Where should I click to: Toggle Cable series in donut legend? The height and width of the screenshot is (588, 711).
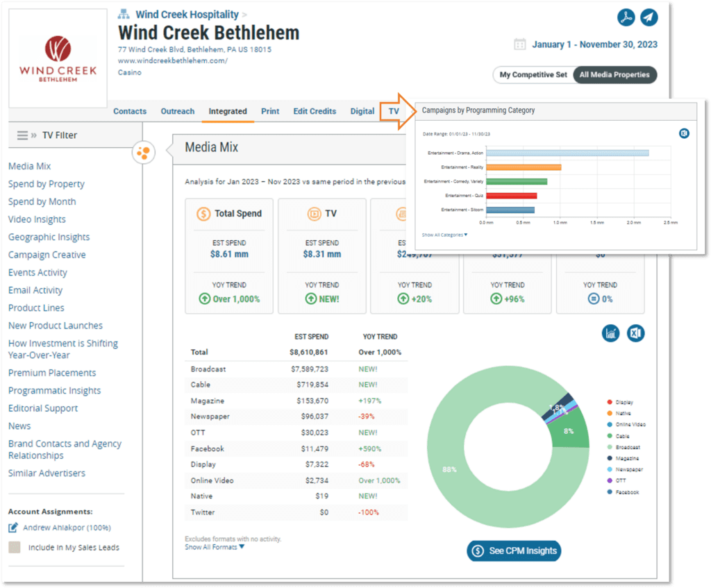(618, 436)
